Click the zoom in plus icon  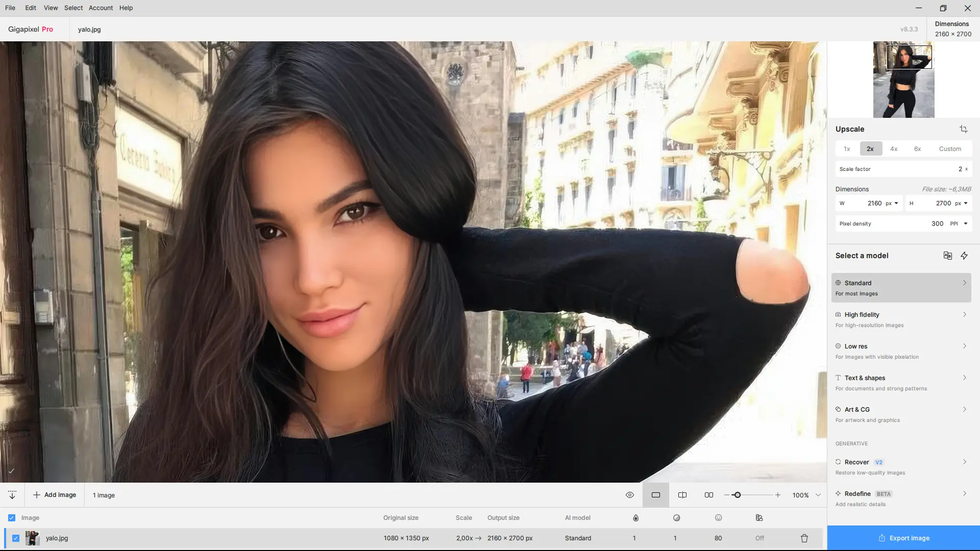pos(777,495)
